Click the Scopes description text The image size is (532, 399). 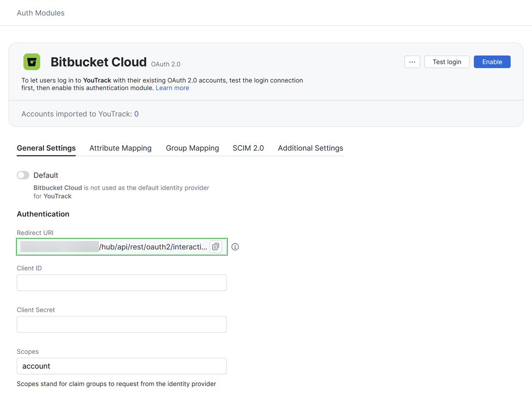tap(117, 384)
